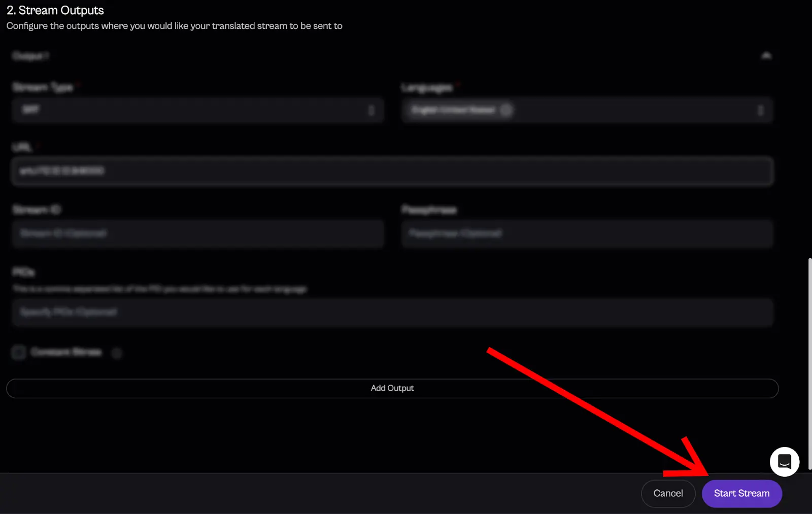Image resolution: width=812 pixels, height=514 pixels.
Task: Click the Stream Type selector arrows icon
Action: (371, 110)
